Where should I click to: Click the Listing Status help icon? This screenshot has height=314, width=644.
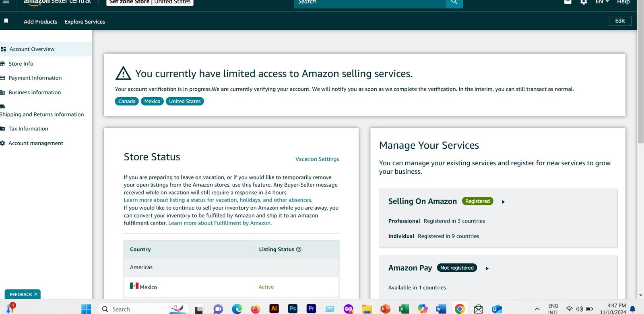point(299,250)
